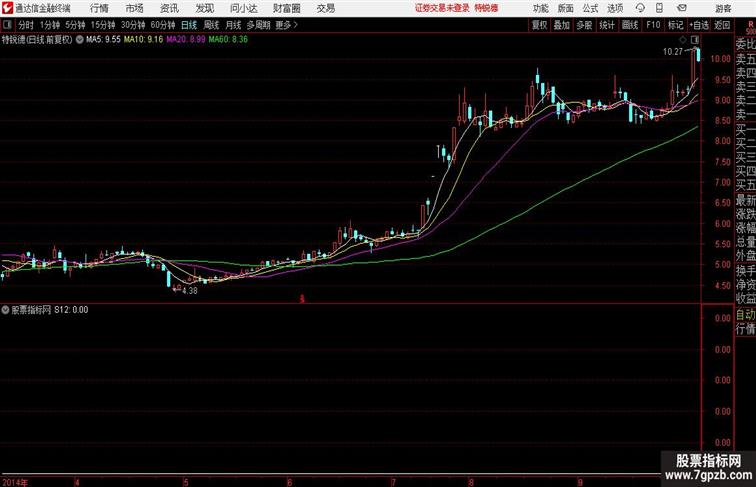Click the 2014年 label on time axis
756x487 pixels.
[x=15, y=482]
